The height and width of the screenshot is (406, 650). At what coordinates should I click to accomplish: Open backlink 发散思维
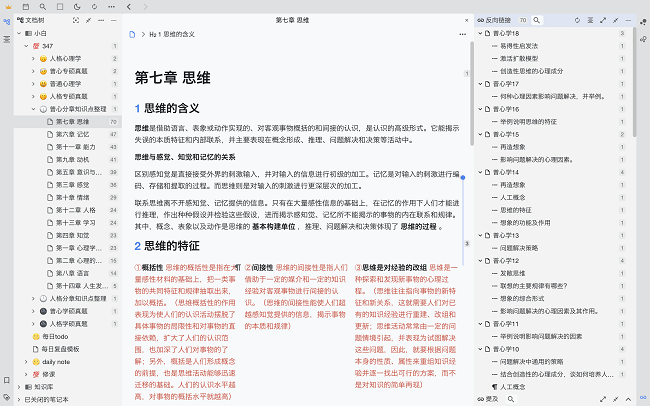coord(513,273)
